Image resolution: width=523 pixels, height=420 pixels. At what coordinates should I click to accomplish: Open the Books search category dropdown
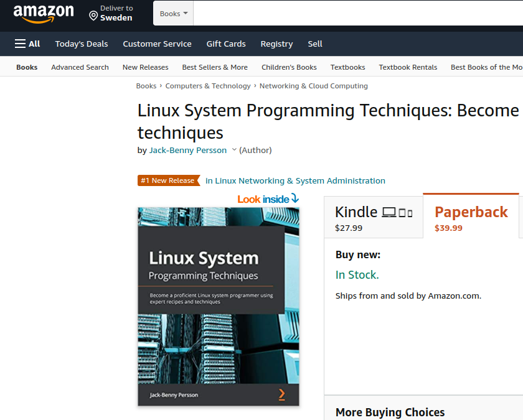click(174, 14)
